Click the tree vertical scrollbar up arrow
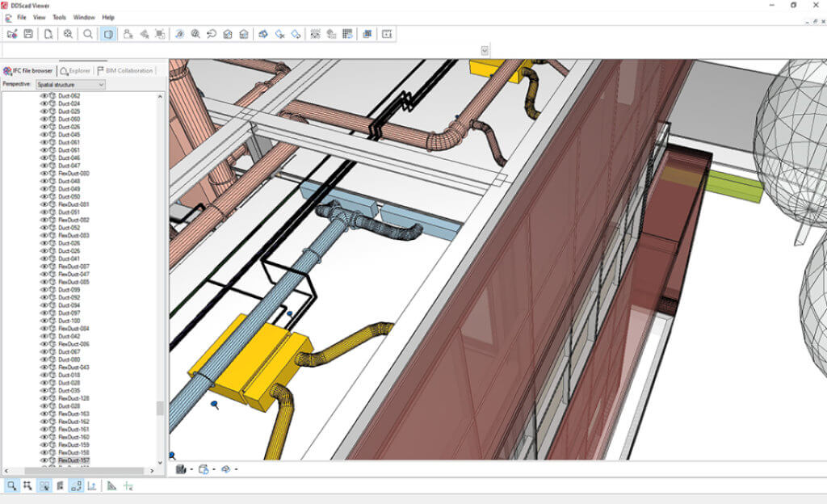 (160, 96)
